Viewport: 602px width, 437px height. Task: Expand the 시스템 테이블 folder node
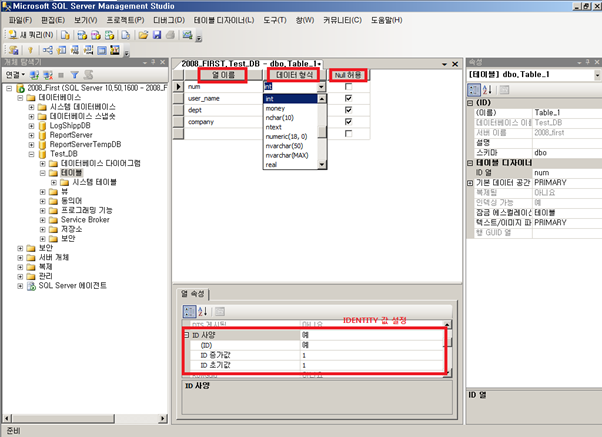click(x=54, y=182)
